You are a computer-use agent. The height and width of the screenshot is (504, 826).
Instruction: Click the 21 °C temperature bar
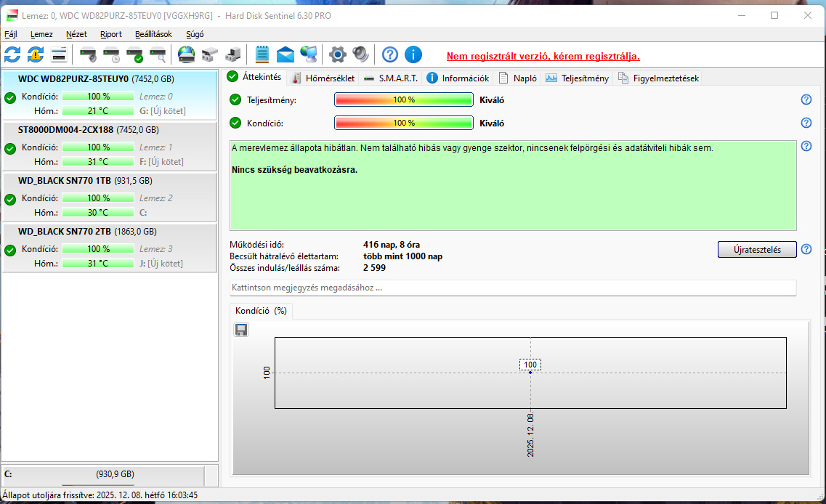click(98, 110)
